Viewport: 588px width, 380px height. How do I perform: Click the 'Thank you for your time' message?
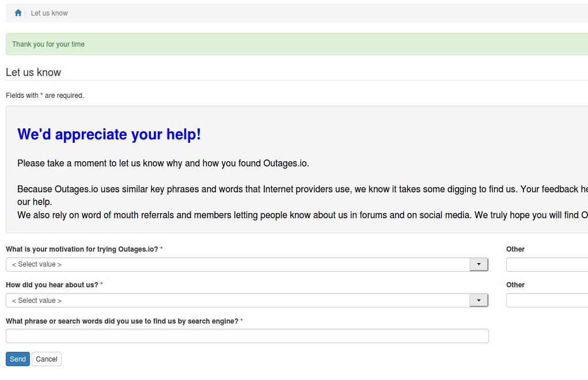48,44
